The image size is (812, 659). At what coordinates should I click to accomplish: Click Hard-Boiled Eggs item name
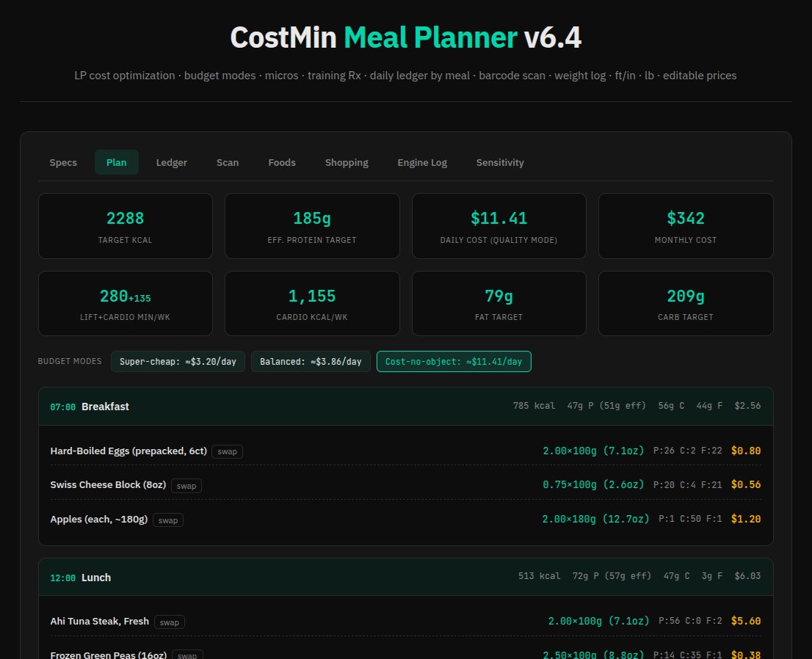point(128,451)
